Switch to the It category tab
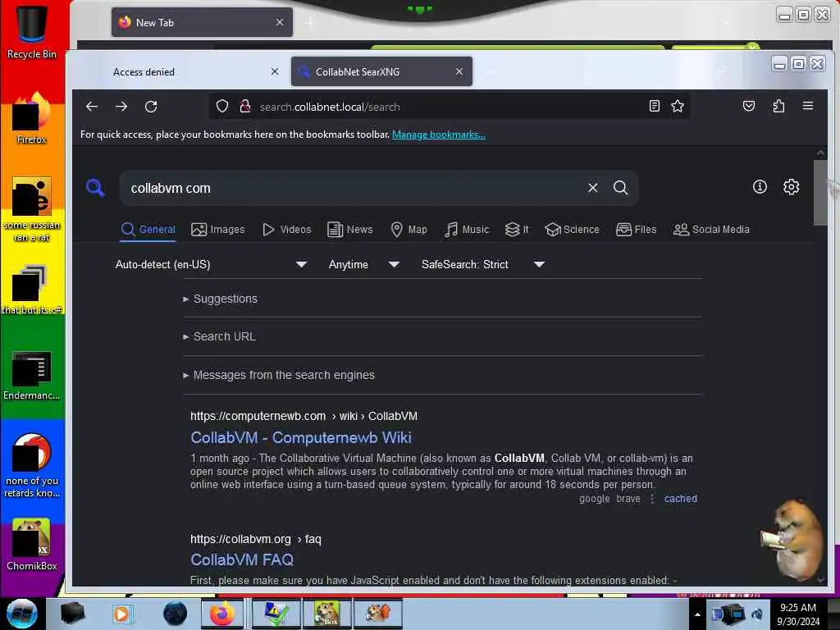Screen dimensions: 840x630 (x=517, y=230)
